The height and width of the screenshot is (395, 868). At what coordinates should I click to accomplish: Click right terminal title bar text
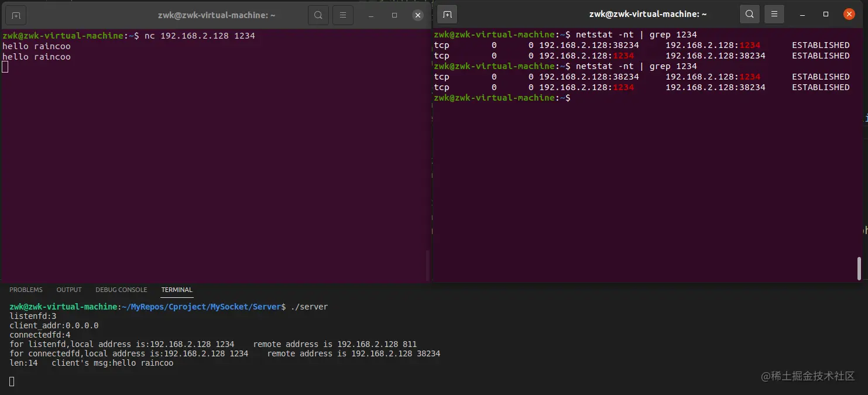click(x=648, y=14)
